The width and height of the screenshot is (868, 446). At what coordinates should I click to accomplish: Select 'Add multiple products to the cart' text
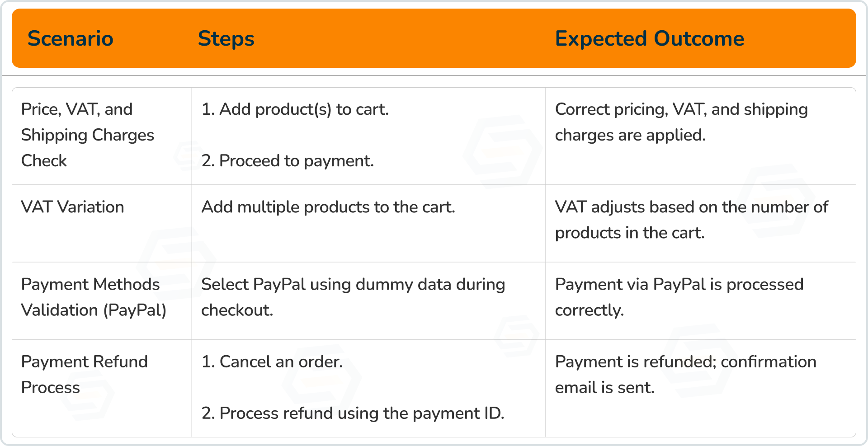[328, 207]
